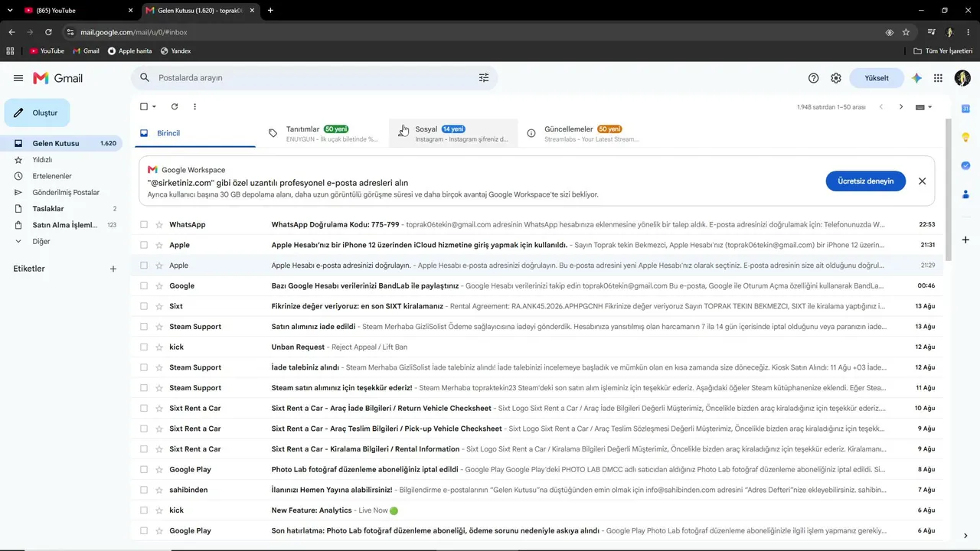Tick the select-all emails checkbox

click(x=144, y=106)
